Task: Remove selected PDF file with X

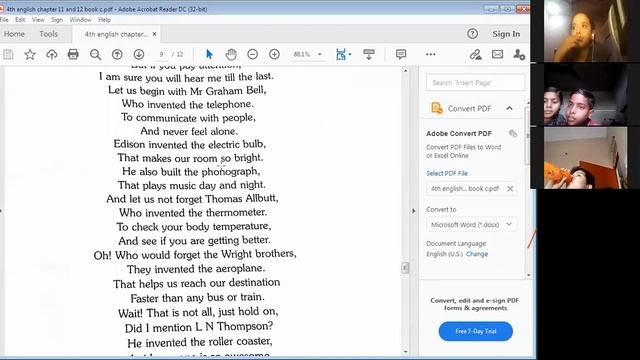Action: pos(510,189)
